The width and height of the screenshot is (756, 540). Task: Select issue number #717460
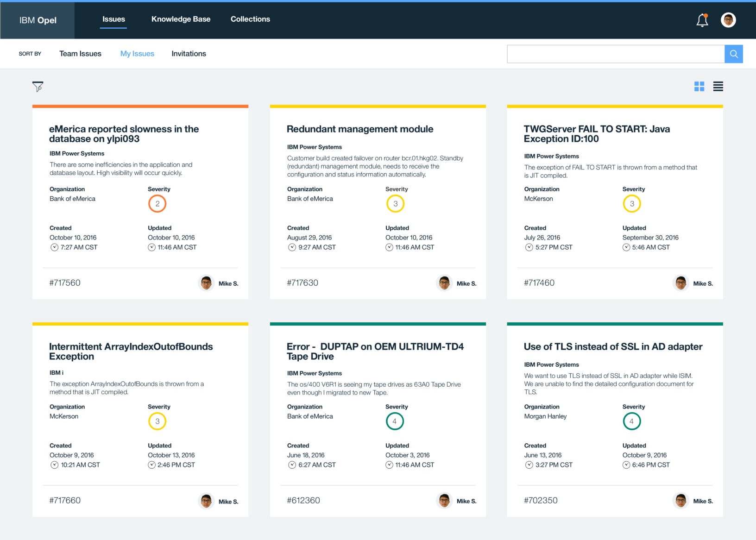[539, 283]
